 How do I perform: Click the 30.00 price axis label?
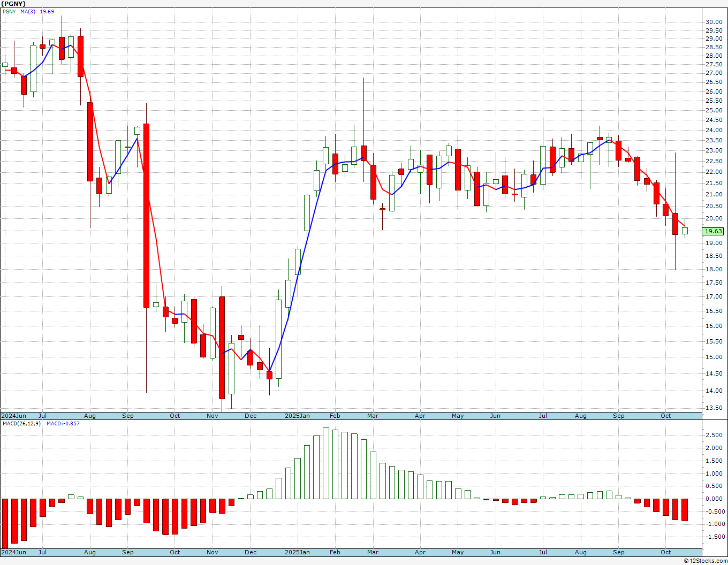click(x=714, y=22)
